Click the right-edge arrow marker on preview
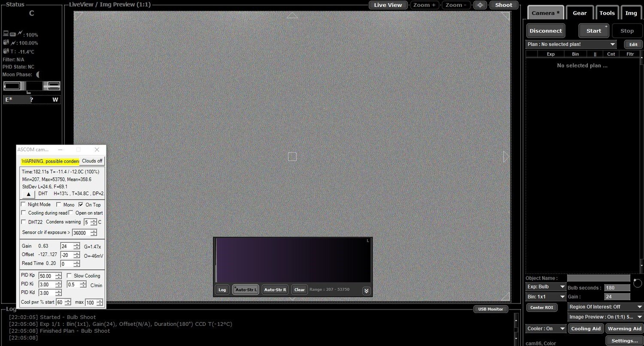The width and height of the screenshot is (644, 346). [x=507, y=156]
